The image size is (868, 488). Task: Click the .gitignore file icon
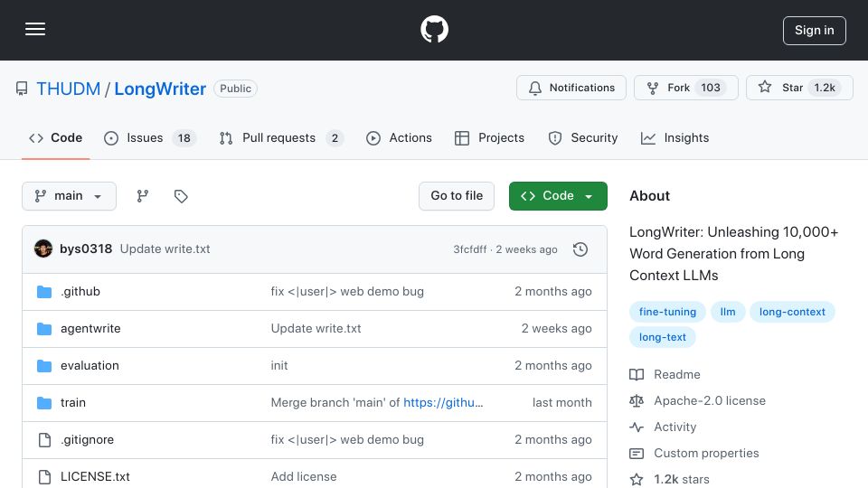(44, 440)
